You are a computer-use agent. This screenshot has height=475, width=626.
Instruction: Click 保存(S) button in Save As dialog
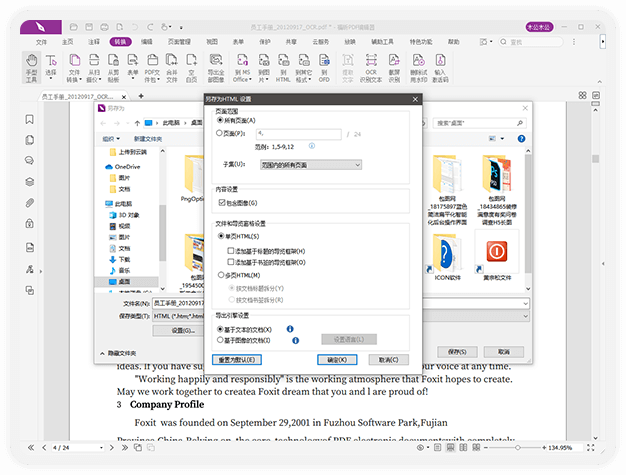457,352
